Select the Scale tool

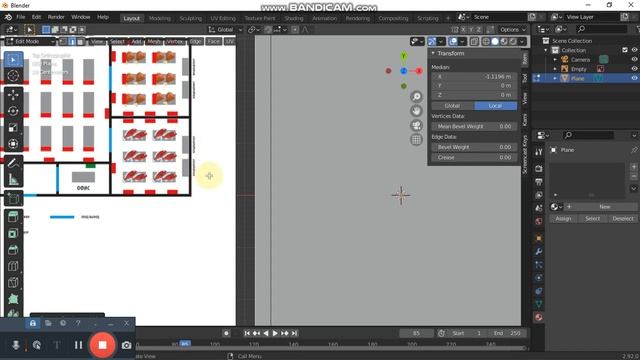(x=13, y=127)
